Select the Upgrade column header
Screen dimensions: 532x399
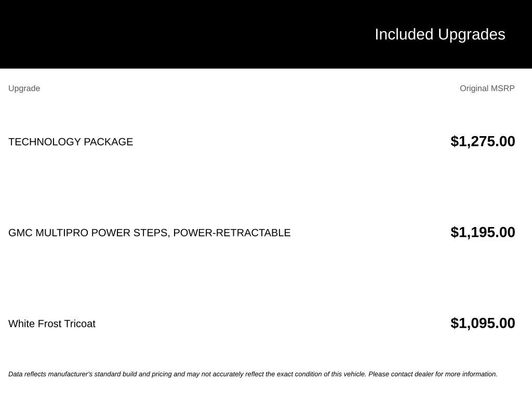tap(24, 88)
